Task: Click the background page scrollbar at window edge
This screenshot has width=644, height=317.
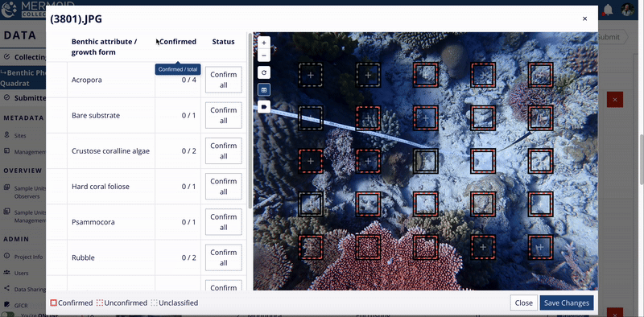Action: pos(642,160)
